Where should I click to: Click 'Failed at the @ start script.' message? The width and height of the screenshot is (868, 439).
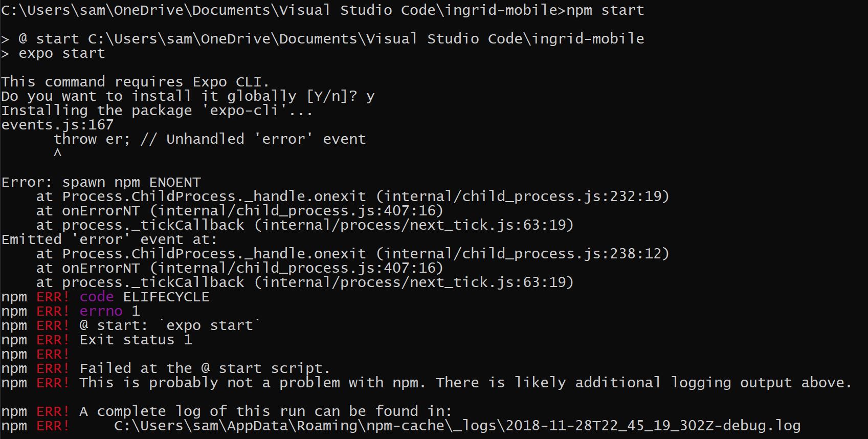pyautogui.click(x=205, y=368)
